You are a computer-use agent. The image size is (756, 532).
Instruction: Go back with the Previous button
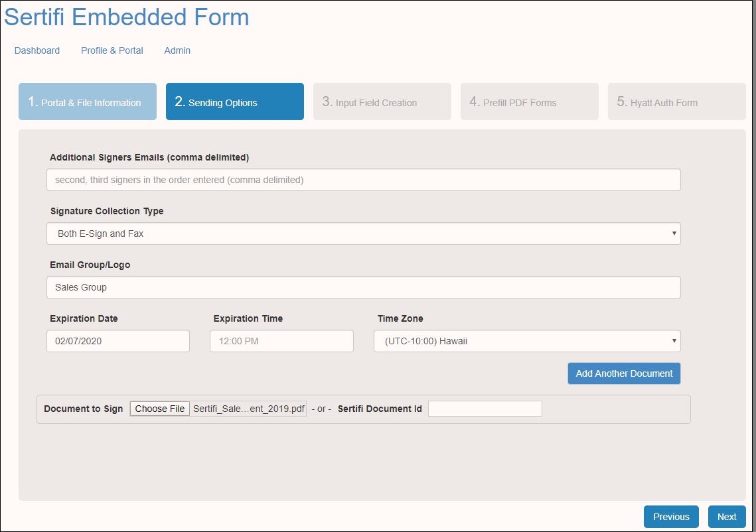(x=671, y=517)
